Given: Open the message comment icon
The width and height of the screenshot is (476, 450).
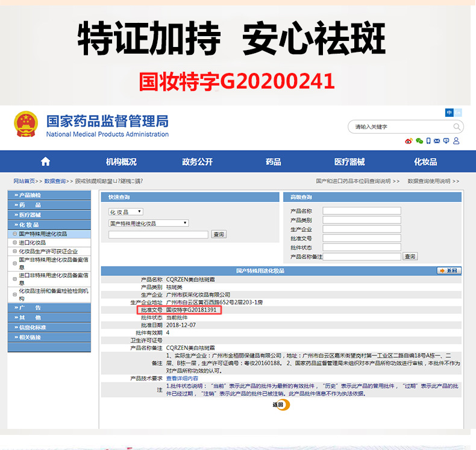Looking at the screenshot, I should (x=446, y=141).
